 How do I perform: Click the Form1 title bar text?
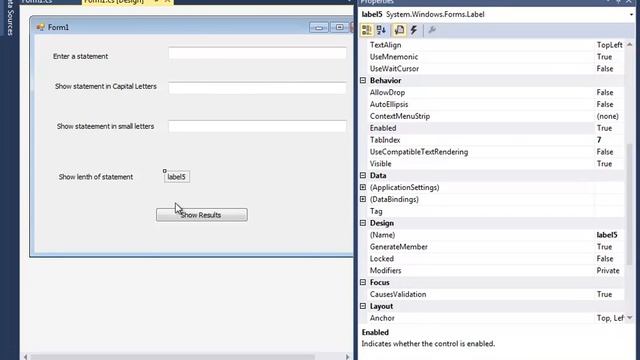[58, 27]
